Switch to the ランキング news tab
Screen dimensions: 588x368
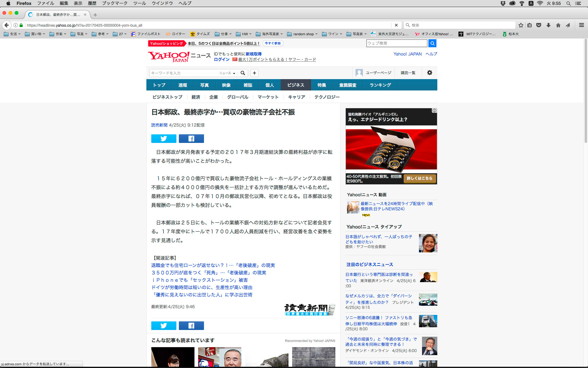click(x=380, y=85)
